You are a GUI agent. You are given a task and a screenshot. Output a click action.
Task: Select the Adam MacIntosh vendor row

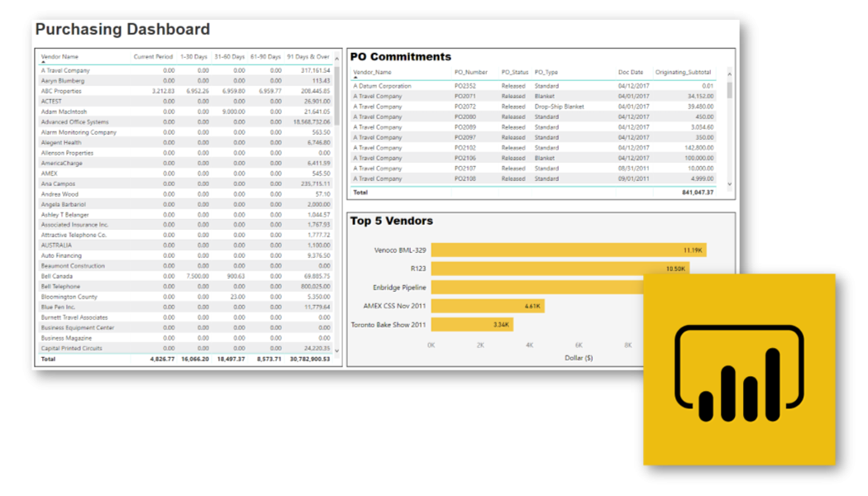coord(185,112)
